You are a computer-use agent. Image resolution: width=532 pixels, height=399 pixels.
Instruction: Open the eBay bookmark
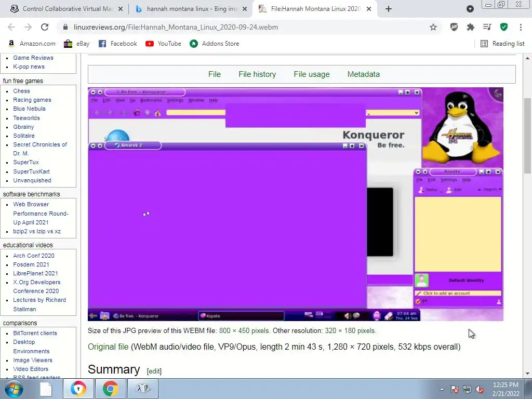coord(77,44)
